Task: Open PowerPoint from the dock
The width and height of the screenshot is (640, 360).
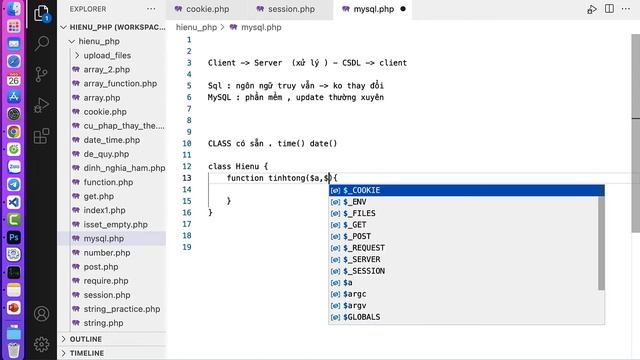Action: [x=13, y=307]
